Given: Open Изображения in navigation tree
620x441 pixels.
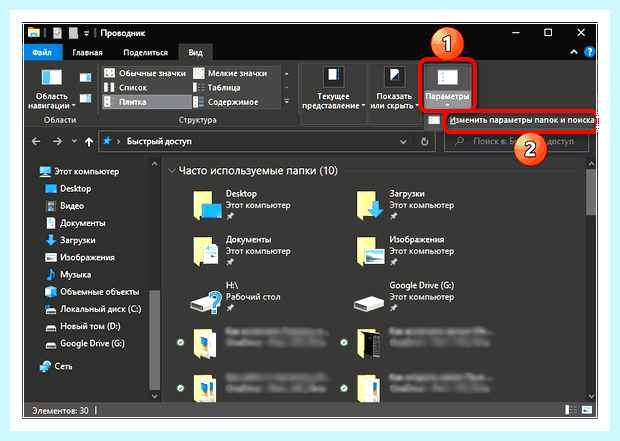Looking at the screenshot, I should pyautogui.click(x=80, y=257).
